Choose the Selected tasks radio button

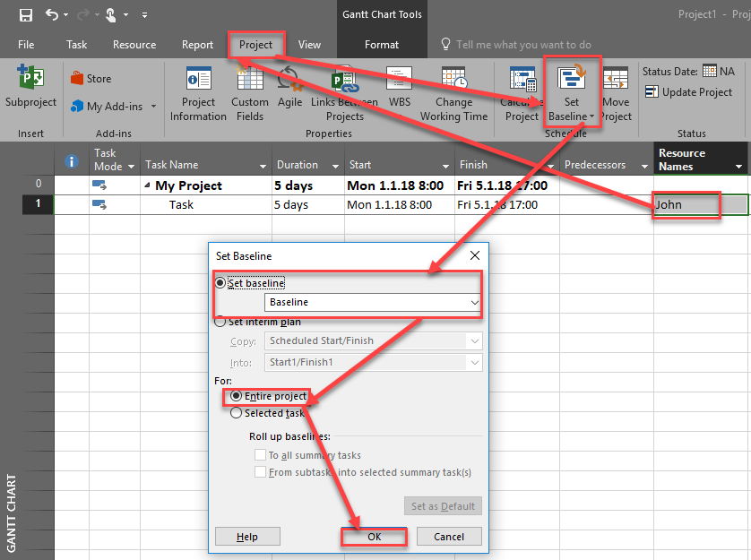(237, 413)
